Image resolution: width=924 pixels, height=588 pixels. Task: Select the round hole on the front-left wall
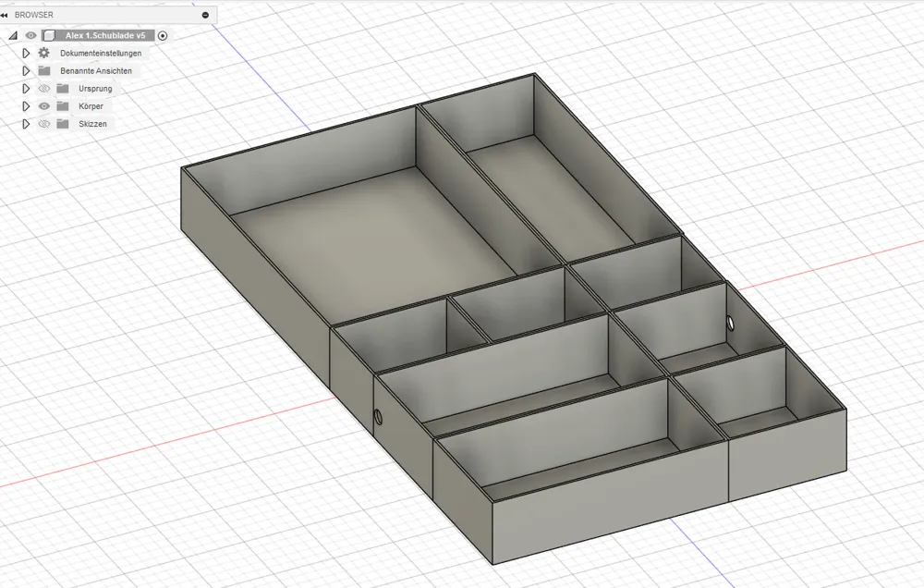tap(378, 418)
